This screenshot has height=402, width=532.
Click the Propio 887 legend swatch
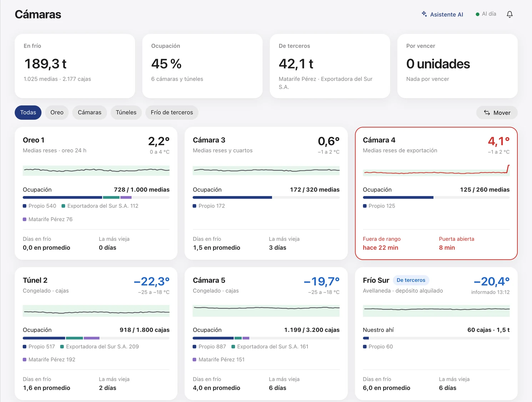click(195, 347)
